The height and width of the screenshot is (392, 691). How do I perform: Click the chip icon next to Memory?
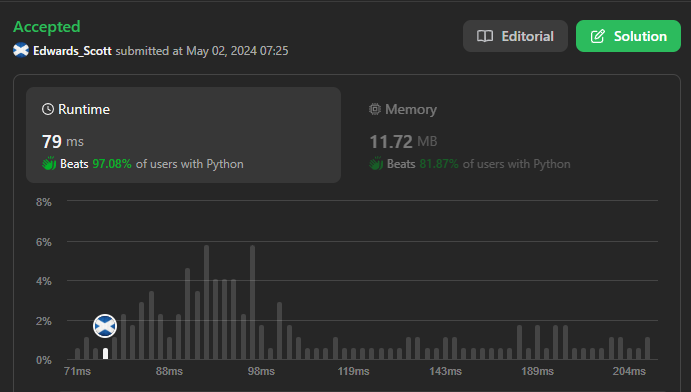(375, 109)
